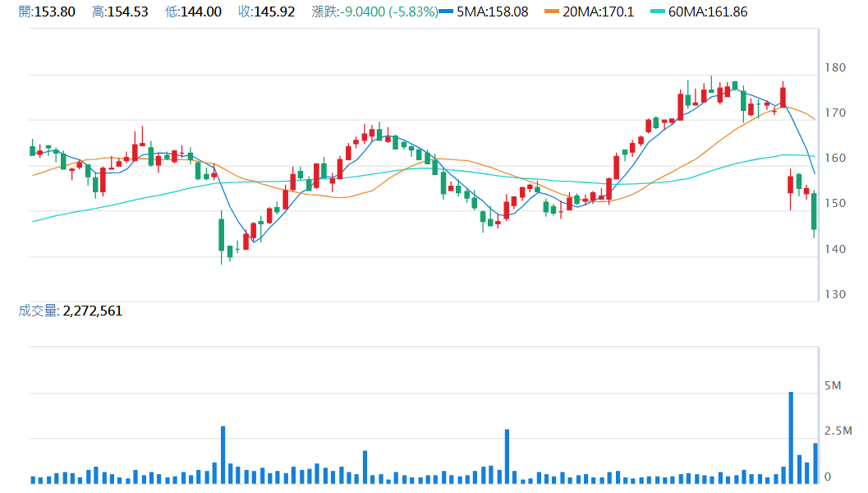This screenshot has height=493, width=868.
Task: Click the 170 price axis label
Action: [x=836, y=113]
